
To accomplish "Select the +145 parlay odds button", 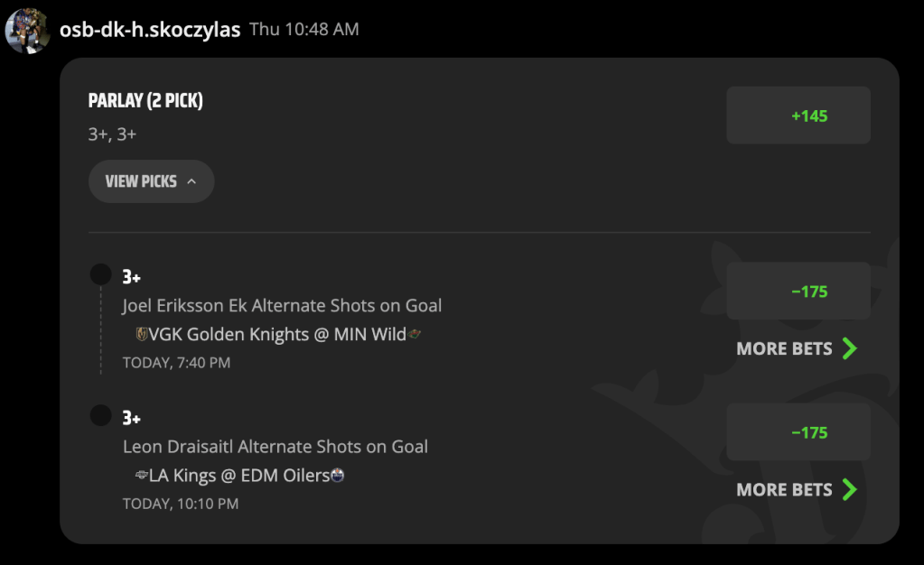I will [x=798, y=116].
